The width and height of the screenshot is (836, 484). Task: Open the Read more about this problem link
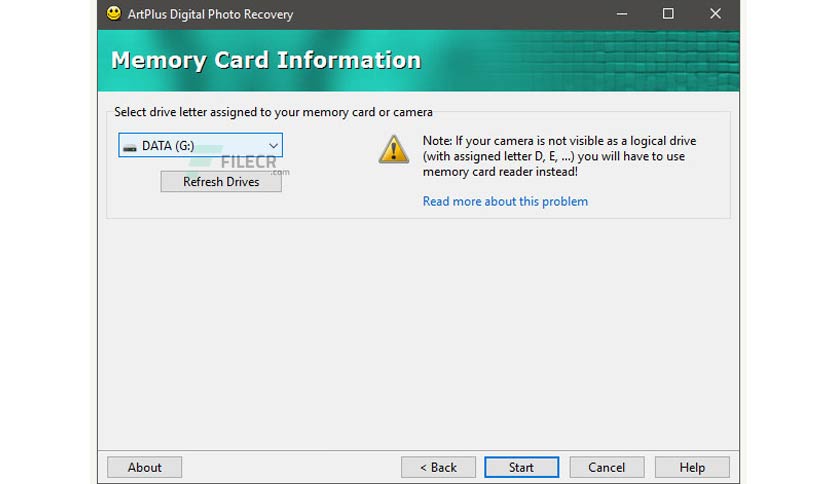505,201
